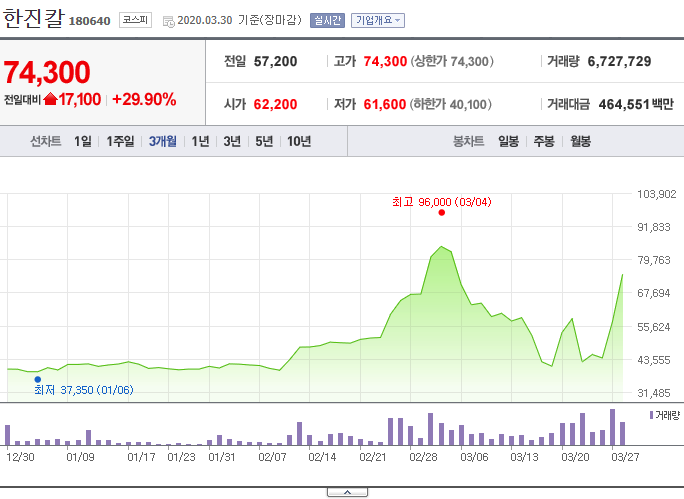Click the current price 74,300 in large red

[x=47, y=72]
